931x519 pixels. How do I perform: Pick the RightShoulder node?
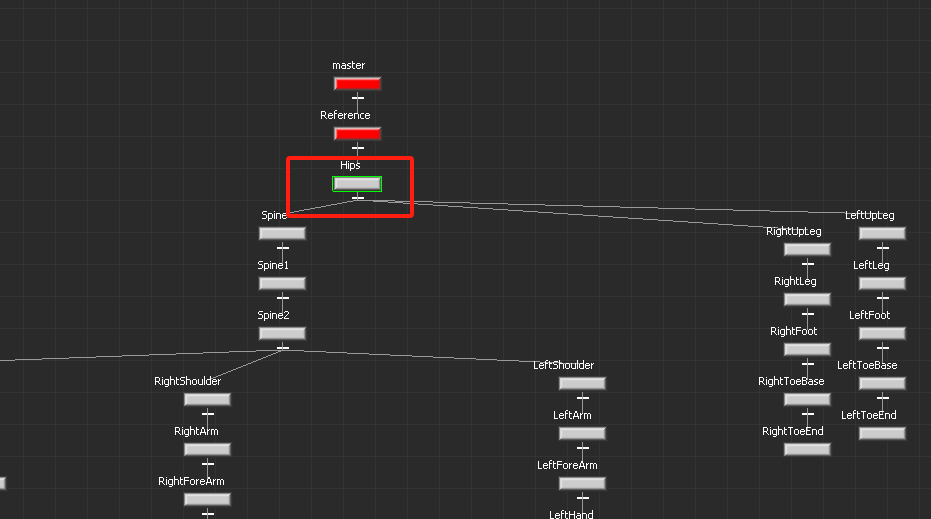point(207,399)
